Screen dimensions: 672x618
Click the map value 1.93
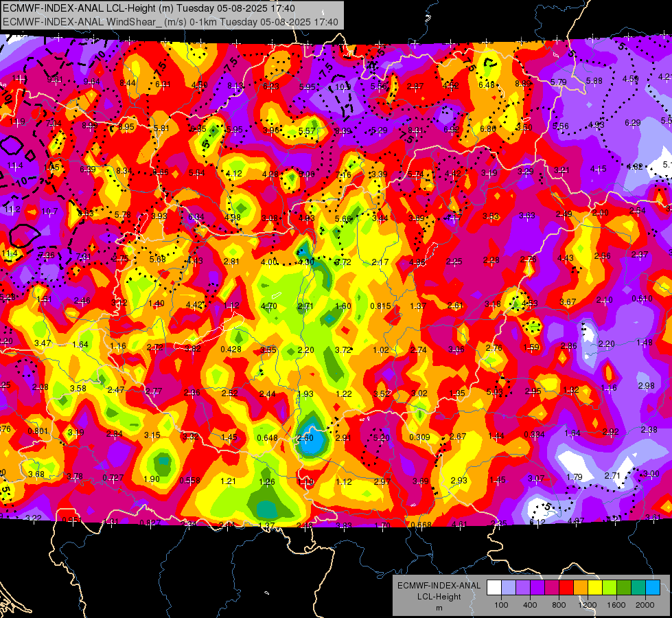point(305,393)
